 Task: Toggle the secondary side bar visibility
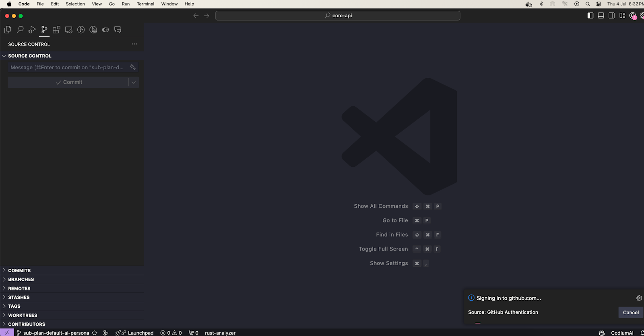[x=611, y=16]
